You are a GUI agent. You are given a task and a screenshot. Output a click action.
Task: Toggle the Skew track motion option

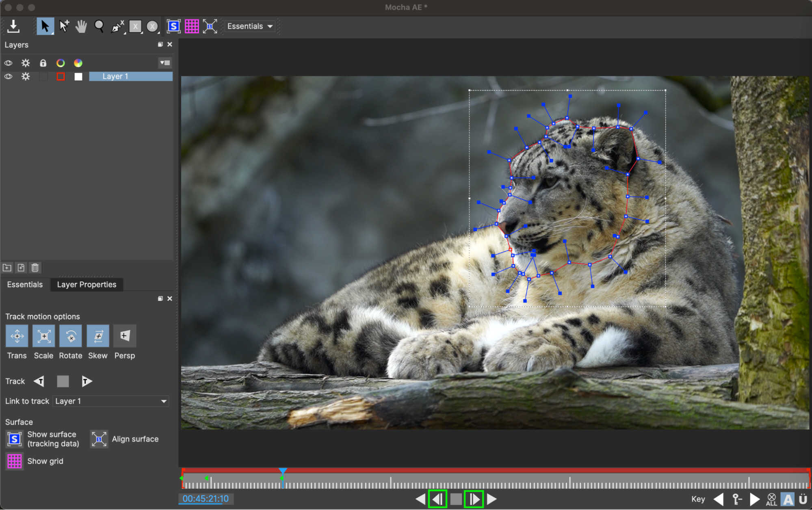[x=97, y=336]
